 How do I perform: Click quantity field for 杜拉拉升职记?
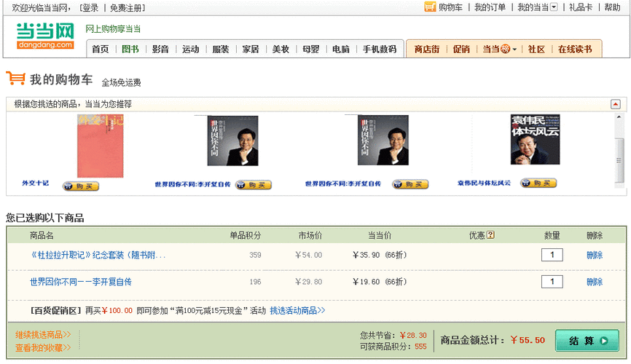(552, 255)
